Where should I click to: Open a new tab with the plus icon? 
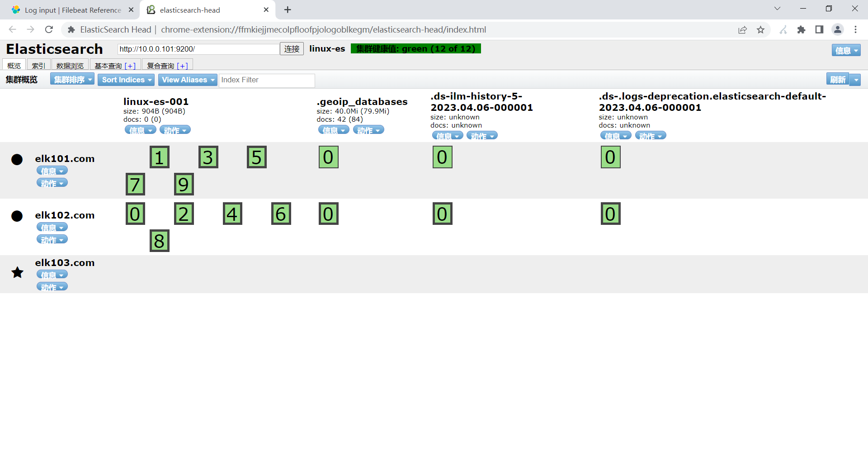288,10
